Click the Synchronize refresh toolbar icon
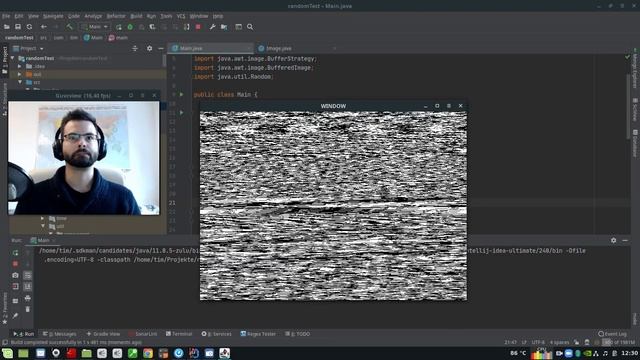The image size is (640, 360). coord(29,27)
